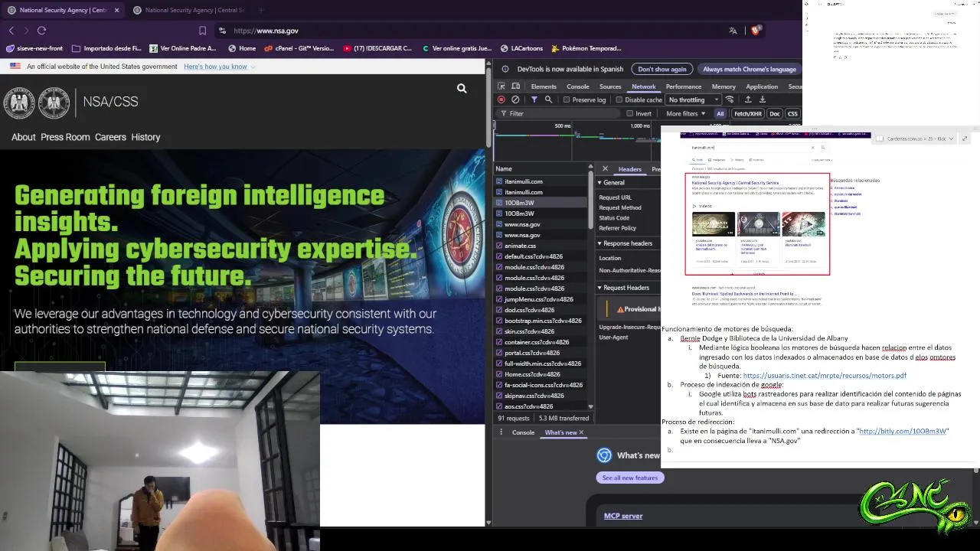The width and height of the screenshot is (980, 551).
Task: Click the network Filter text field
Action: coord(559,113)
